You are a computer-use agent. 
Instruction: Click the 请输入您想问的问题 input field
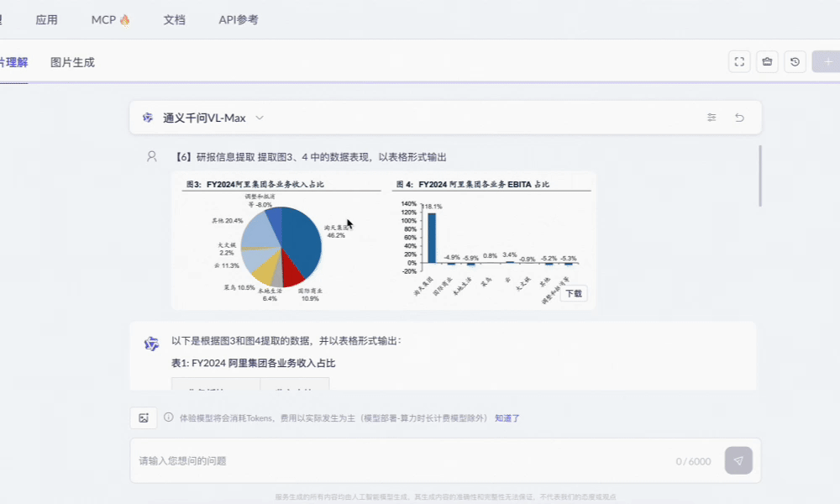pos(402,461)
